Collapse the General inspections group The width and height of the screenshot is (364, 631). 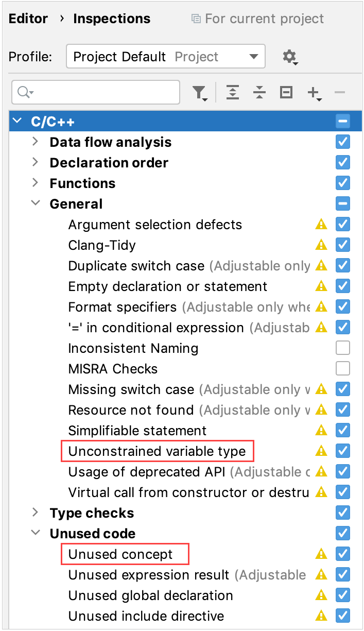(x=35, y=203)
